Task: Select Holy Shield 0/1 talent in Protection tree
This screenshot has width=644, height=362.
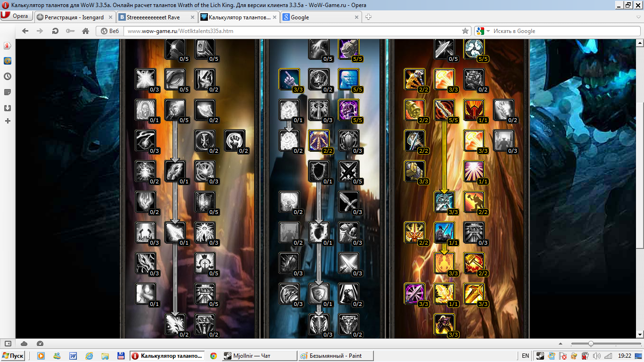Action: pos(318,232)
